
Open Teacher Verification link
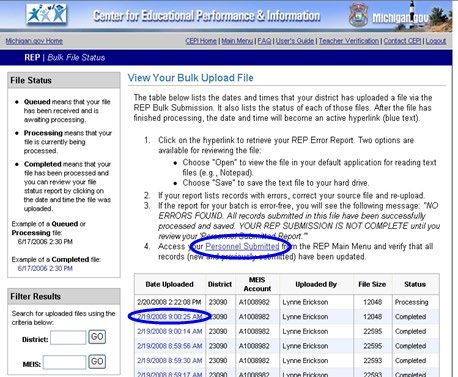(349, 41)
